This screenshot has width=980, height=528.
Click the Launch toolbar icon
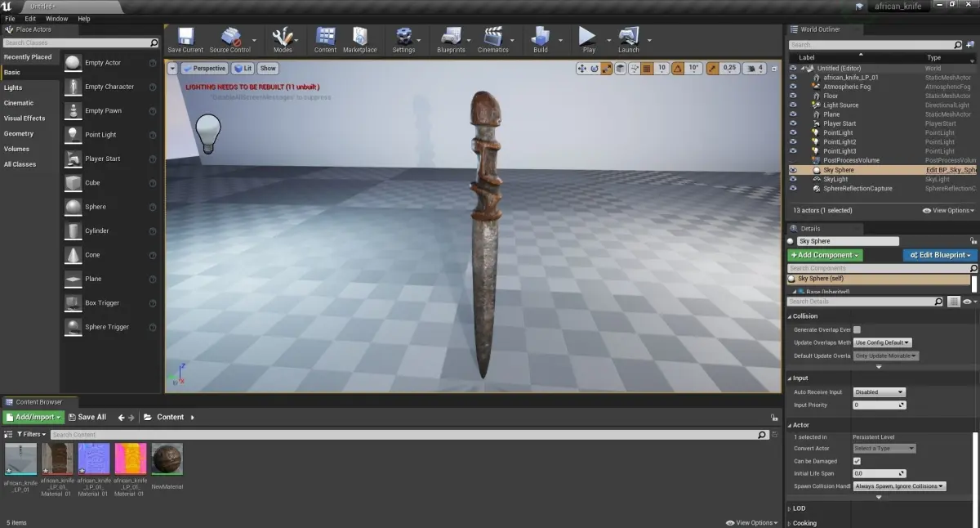pos(629,36)
